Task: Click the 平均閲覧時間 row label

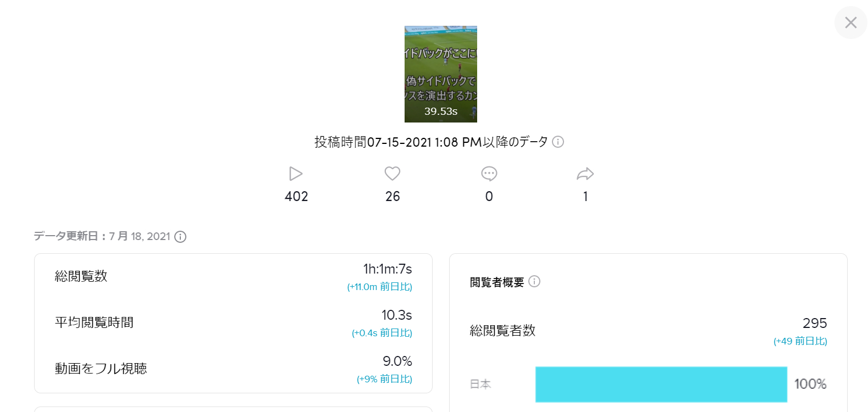Action: (x=94, y=322)
